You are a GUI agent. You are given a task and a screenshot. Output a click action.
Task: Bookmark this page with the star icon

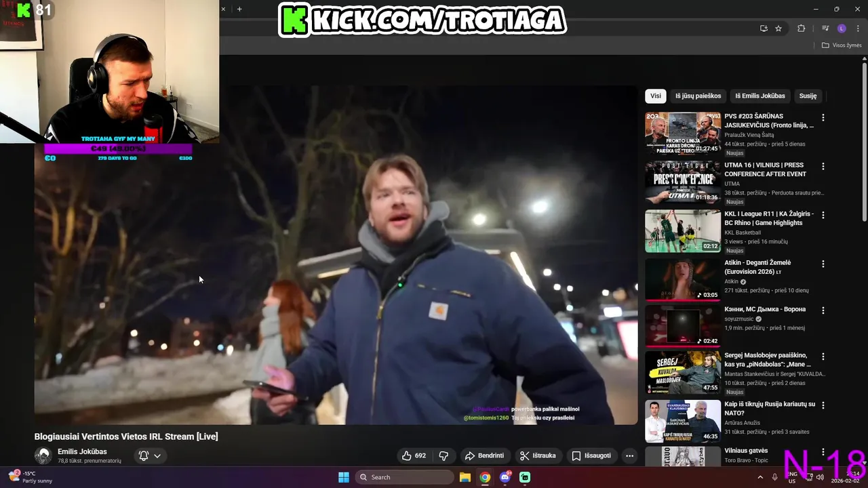tap(778, 28)
